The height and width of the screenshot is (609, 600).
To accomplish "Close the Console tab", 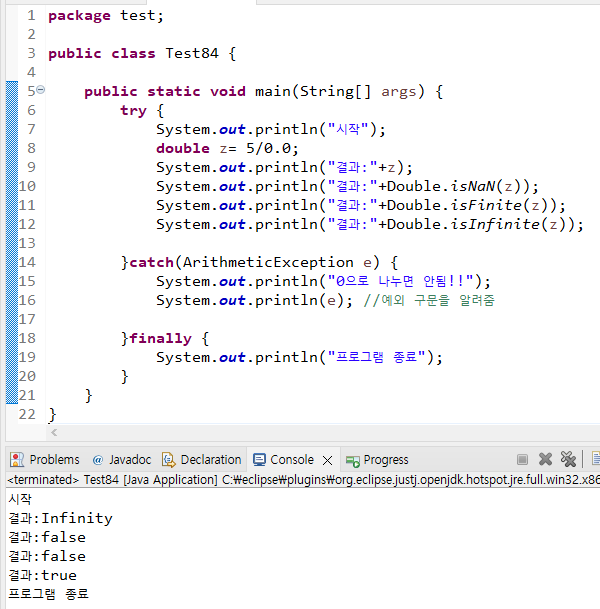I will point(327,461).
